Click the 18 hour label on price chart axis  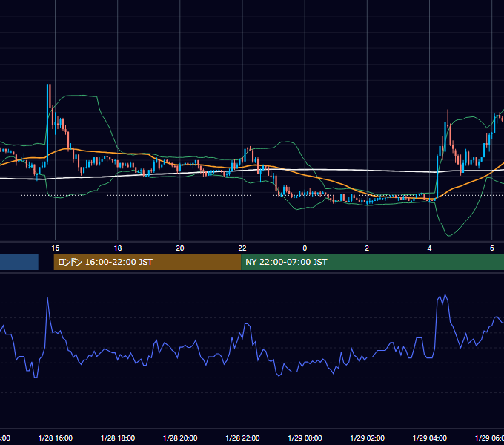(x=118, y=248)
